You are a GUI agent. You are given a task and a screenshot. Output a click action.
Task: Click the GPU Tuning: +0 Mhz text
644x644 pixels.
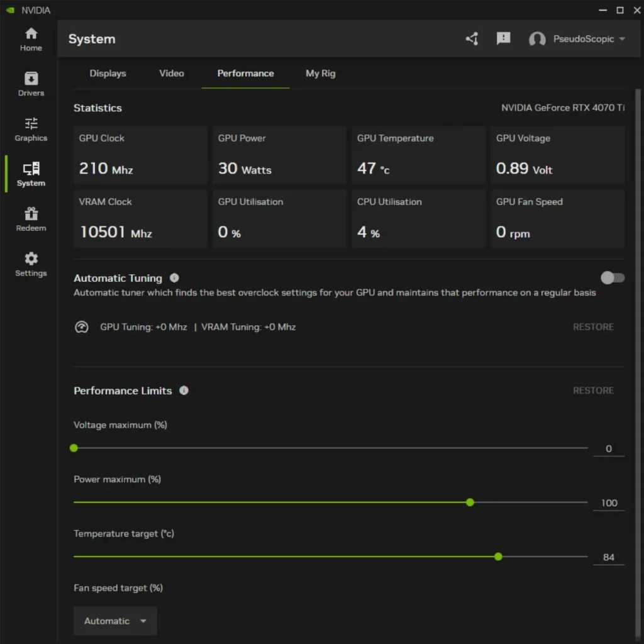pyautogui.click(x=143, y=327)
